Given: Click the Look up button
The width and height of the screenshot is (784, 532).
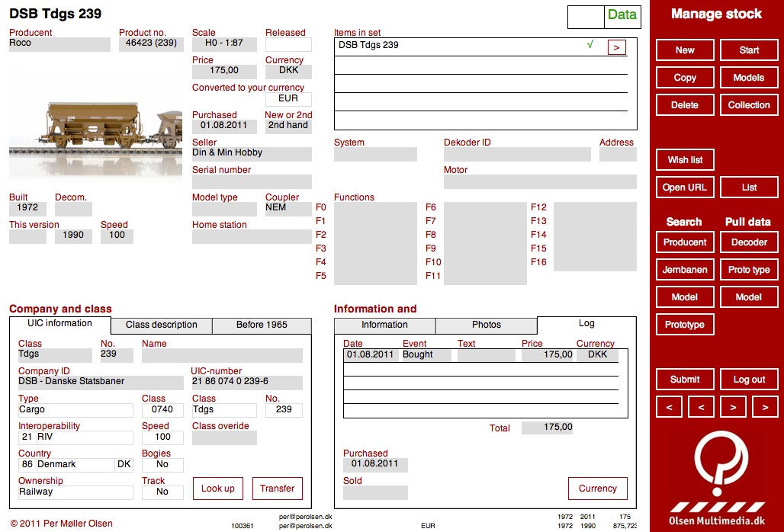Looking at the screenshot, I should pos(218,489).
